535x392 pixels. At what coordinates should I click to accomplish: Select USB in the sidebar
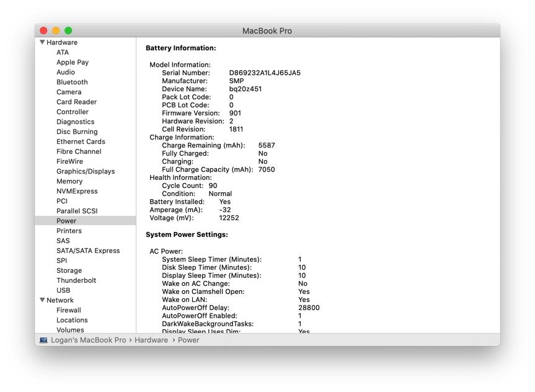coord(63,290)
